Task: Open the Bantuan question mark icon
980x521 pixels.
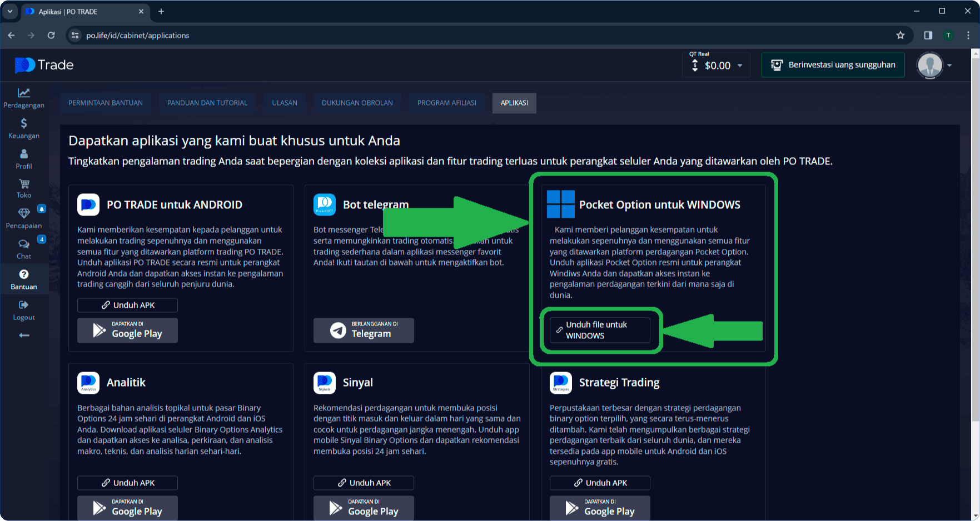Action: [24, 274]
